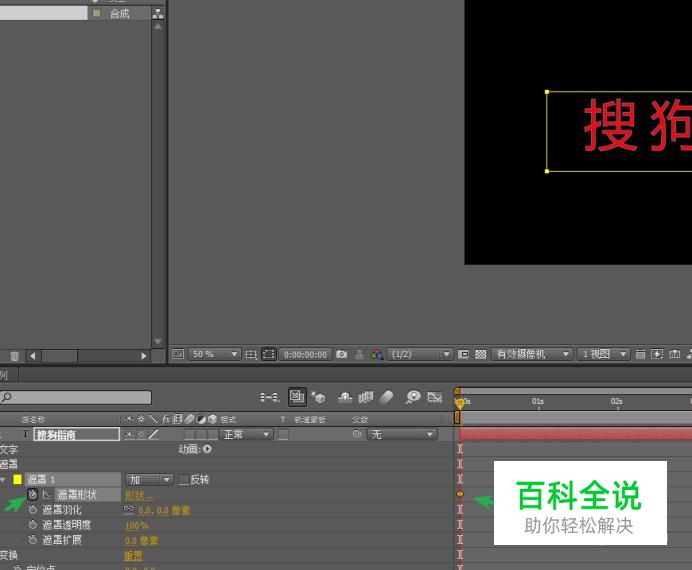Toggle region of interest icon
The image size is (692, 570).
click(463, 354)
